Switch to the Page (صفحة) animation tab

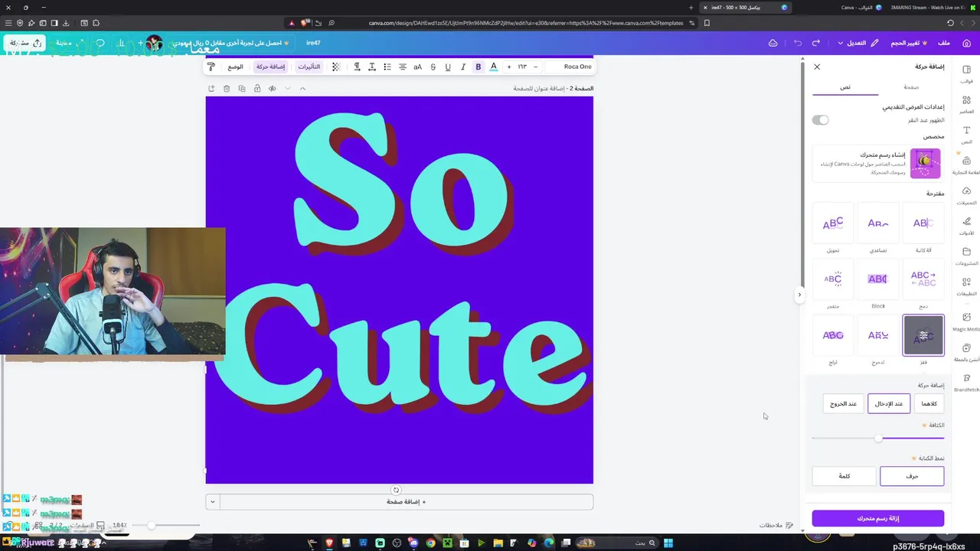[911, 87]
